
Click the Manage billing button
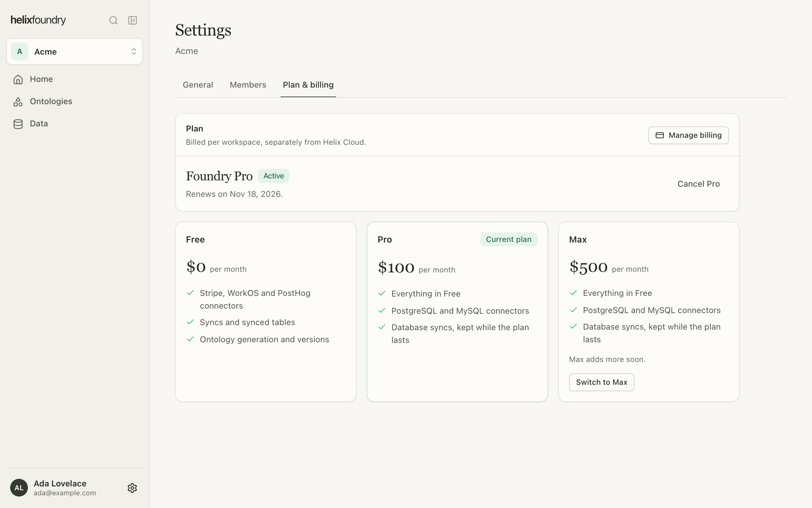pyautogui.click(x=688, y=135)
